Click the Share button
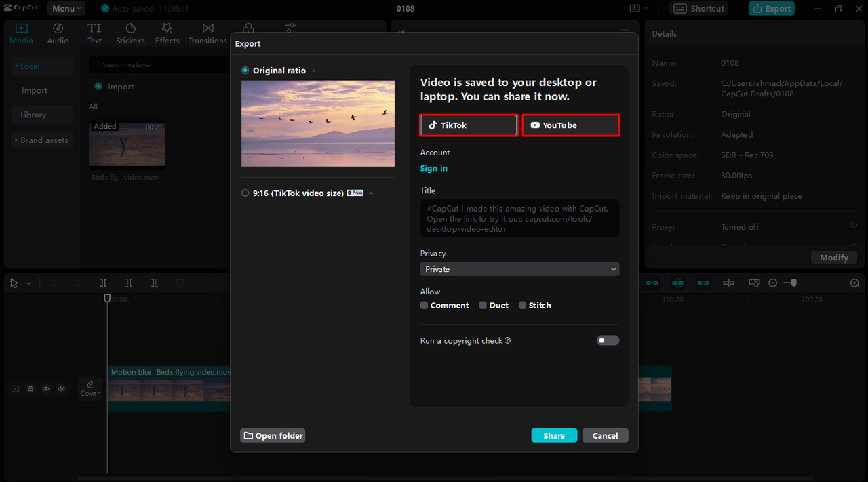 (554, 435)
